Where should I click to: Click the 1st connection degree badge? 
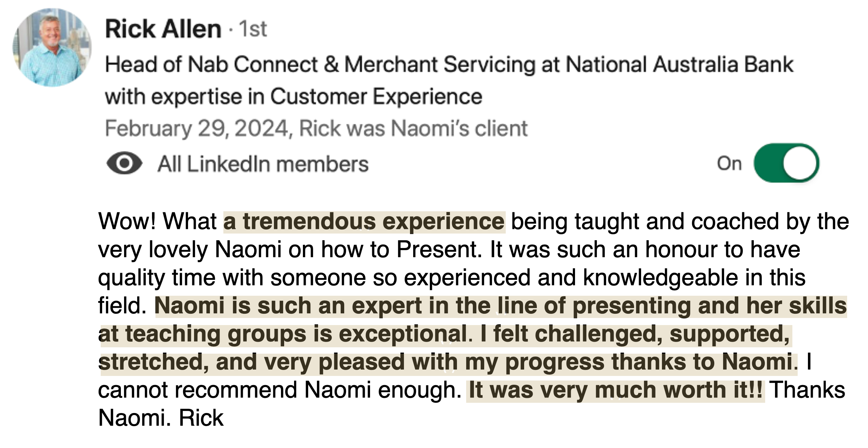[253, 29]
